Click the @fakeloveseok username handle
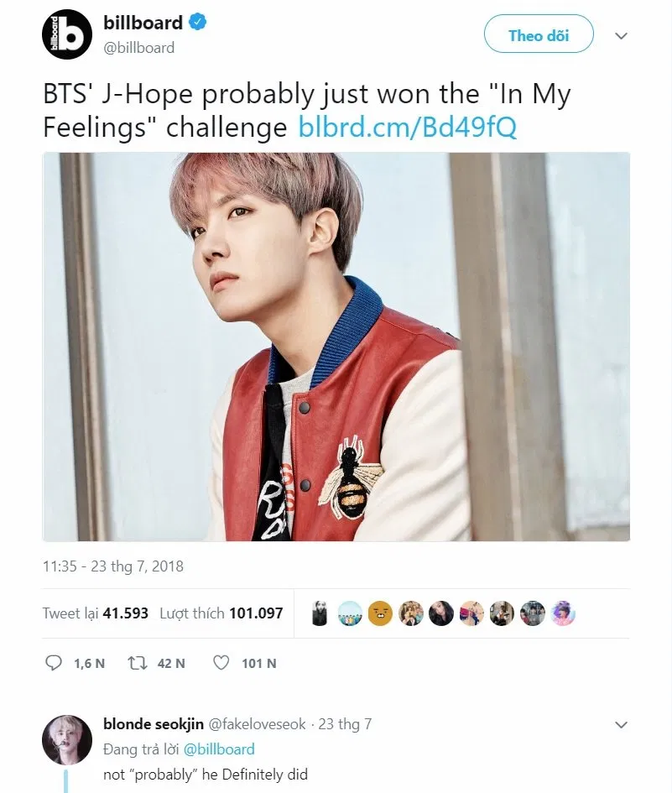 [257, 724]
